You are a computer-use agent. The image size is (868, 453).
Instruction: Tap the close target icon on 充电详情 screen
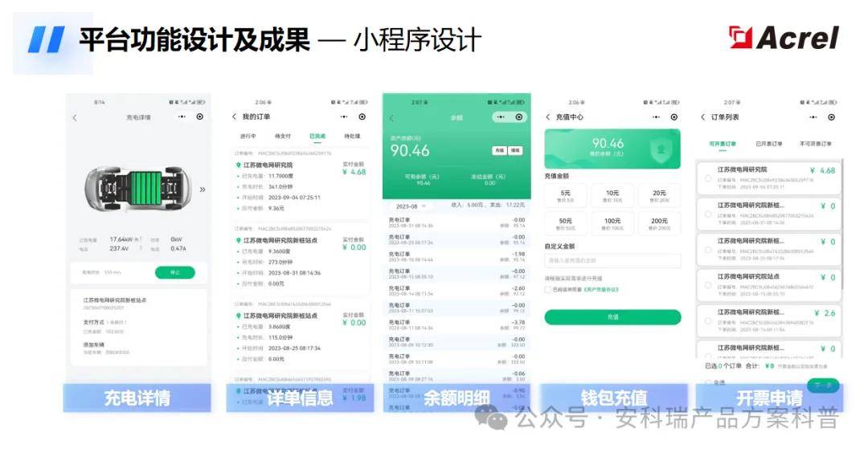pyautogui.click(x=200, y=116)
